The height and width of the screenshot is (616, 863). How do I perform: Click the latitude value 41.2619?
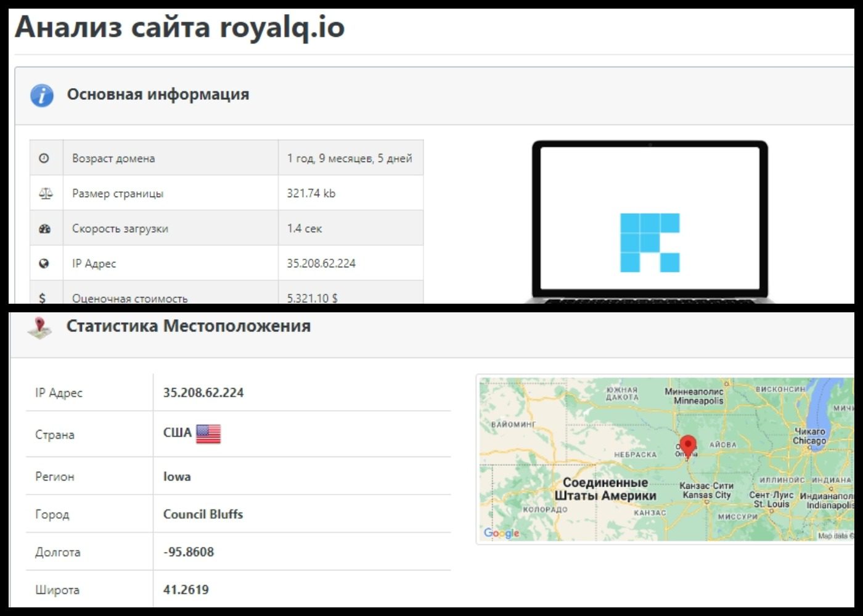point(186,590)
